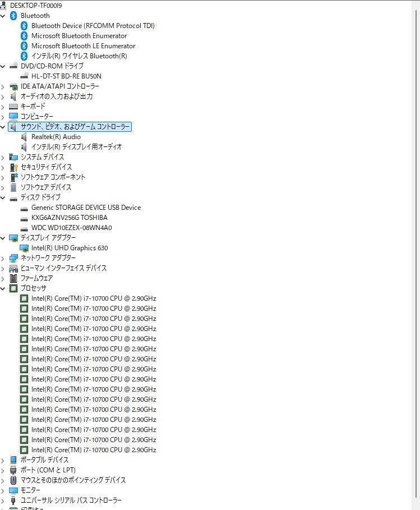Screen dimensions: 420x510
Task: Select the ソフトウェア デバイス label
Action: tap(46, 187)
